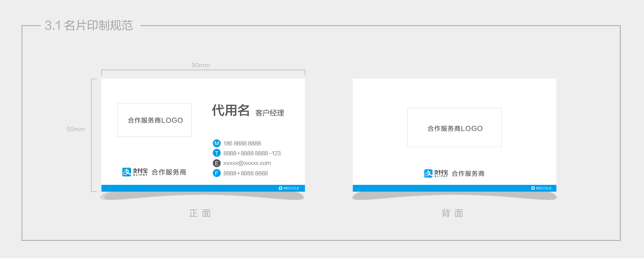Click the Alipay logo on back card
The height and width of the screenshot is (260, 644).
[436, 173]
